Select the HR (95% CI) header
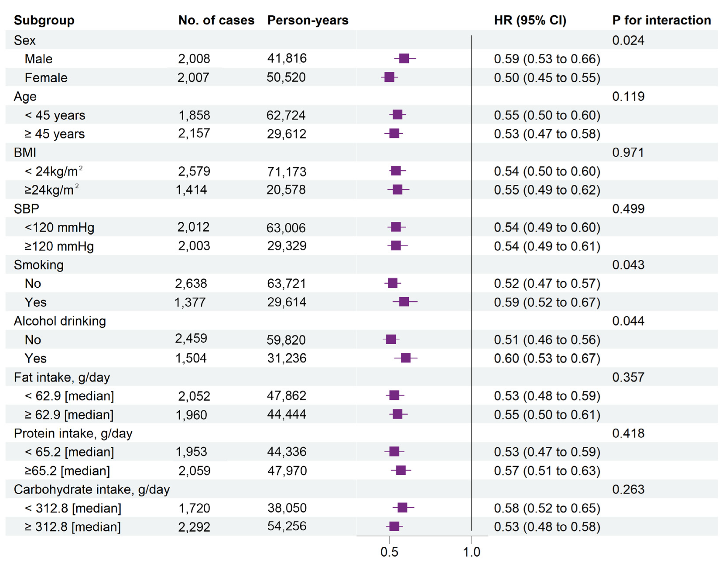 click(x=530, y=20)
